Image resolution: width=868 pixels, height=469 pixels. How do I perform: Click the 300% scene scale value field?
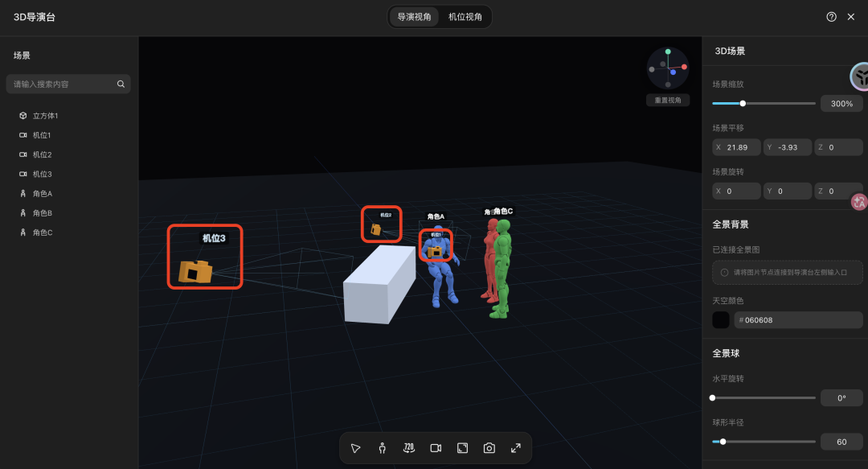841,104
